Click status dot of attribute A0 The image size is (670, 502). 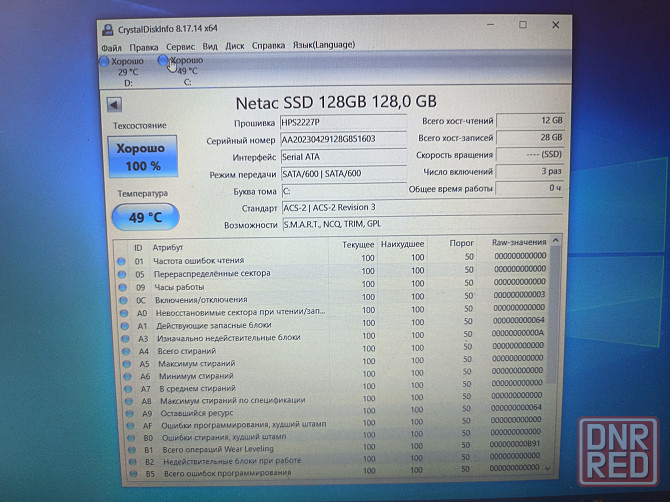(124, 313)
